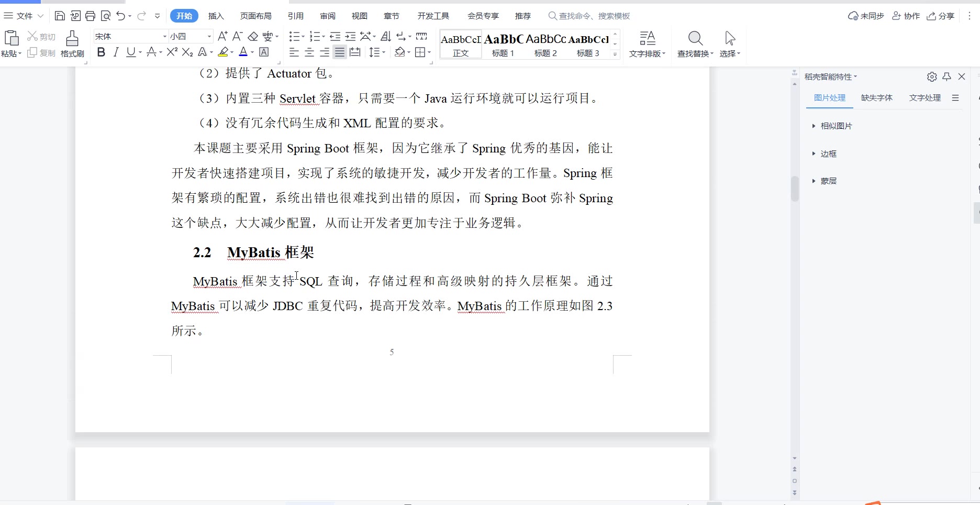Apply the 标题 1 style

[503, 45]
